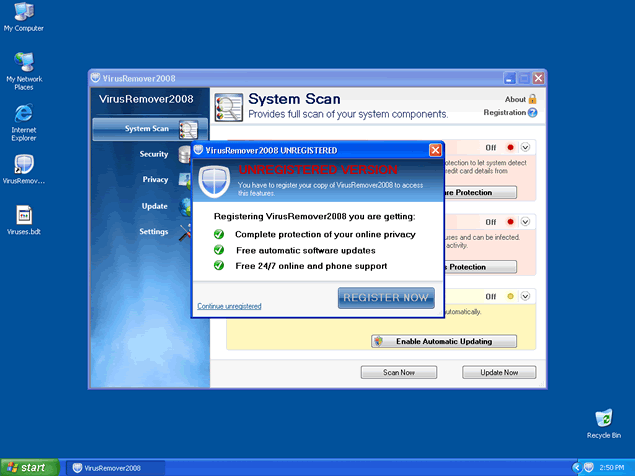Image resolution: width=635 pixels, height=476 pixels.
Task: Expand the first protection section chevron
Action: [526, 147]
